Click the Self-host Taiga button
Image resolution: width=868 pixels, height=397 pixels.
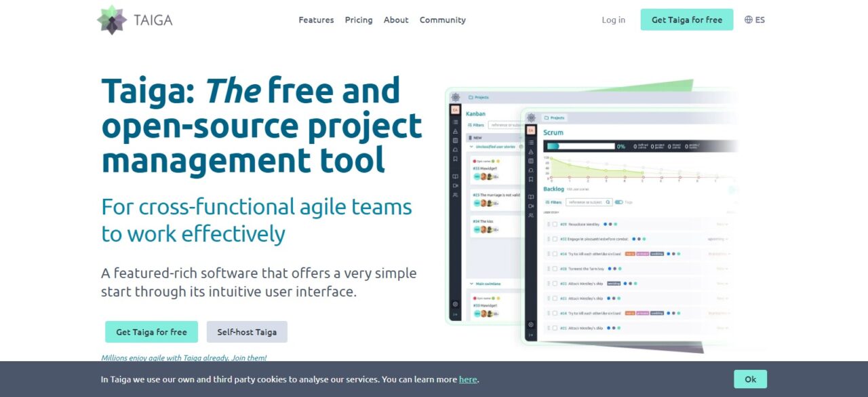247,332
